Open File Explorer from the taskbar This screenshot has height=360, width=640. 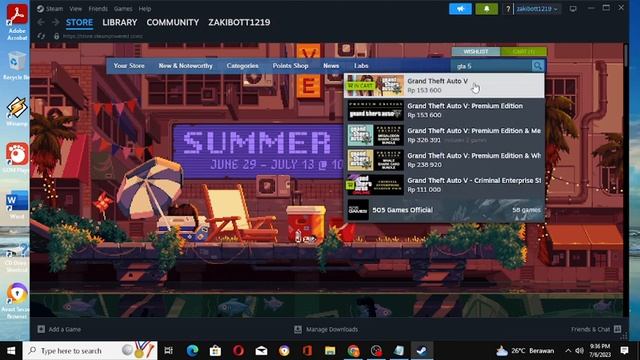[x=330, y=351]
